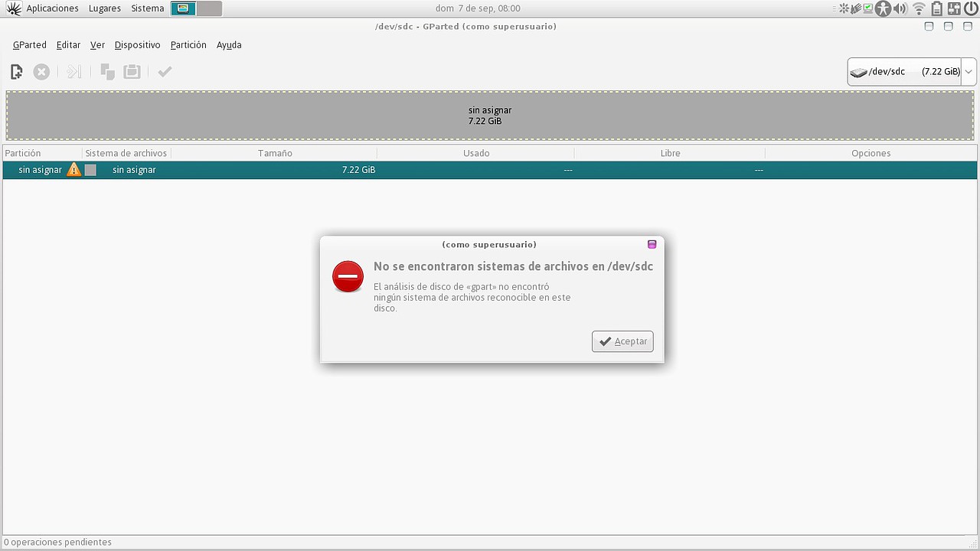Click the red error icon in the dialog

(x=348, y=276)
